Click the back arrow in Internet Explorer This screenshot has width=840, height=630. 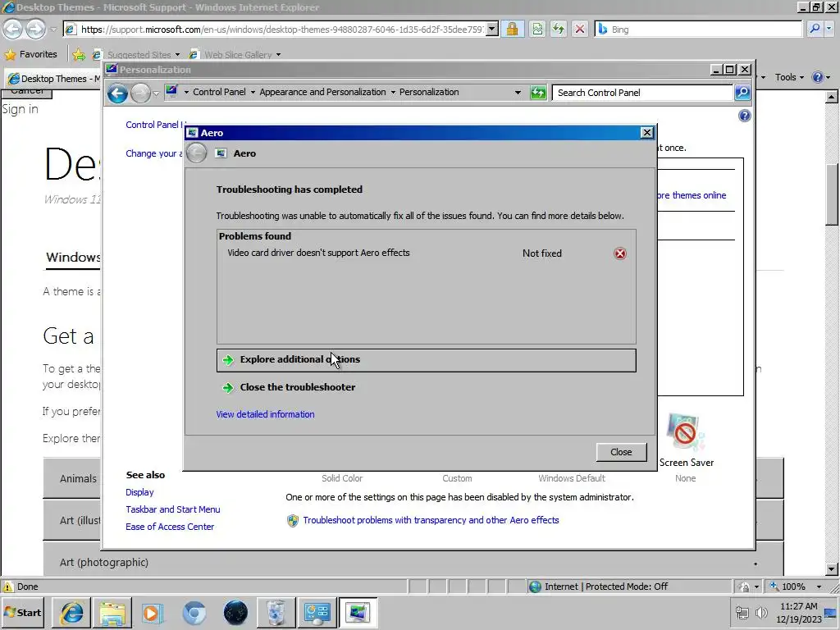tap(13, 29)
